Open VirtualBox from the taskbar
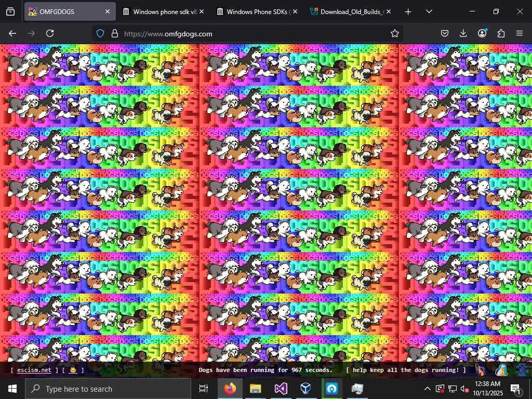This screenshot has width=532, height=399. click(307, 389)
